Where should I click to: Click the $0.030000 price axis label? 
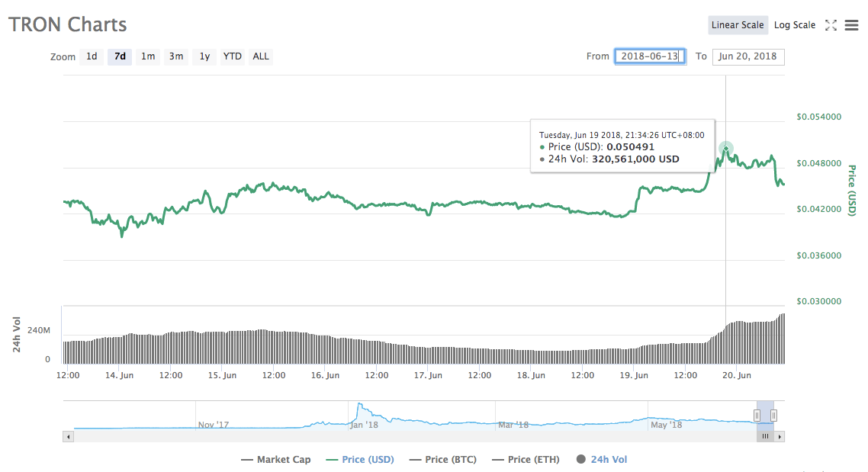818,301
